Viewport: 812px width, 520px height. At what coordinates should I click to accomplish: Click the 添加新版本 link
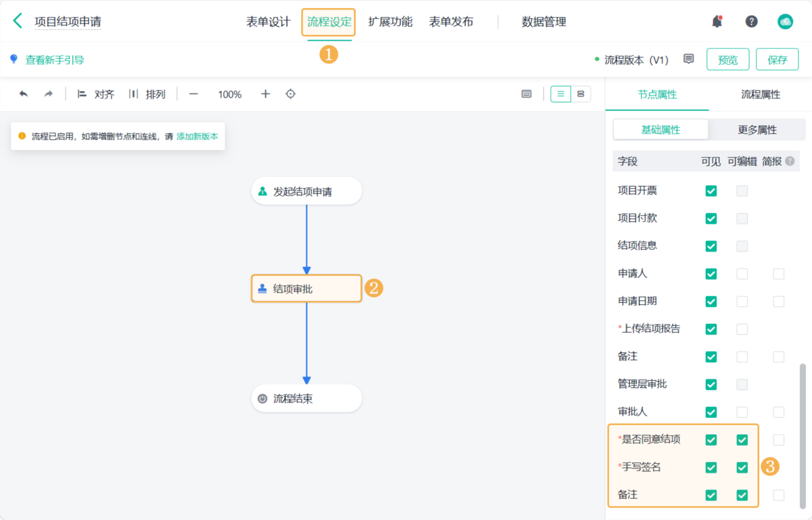(x=197, y=135)
